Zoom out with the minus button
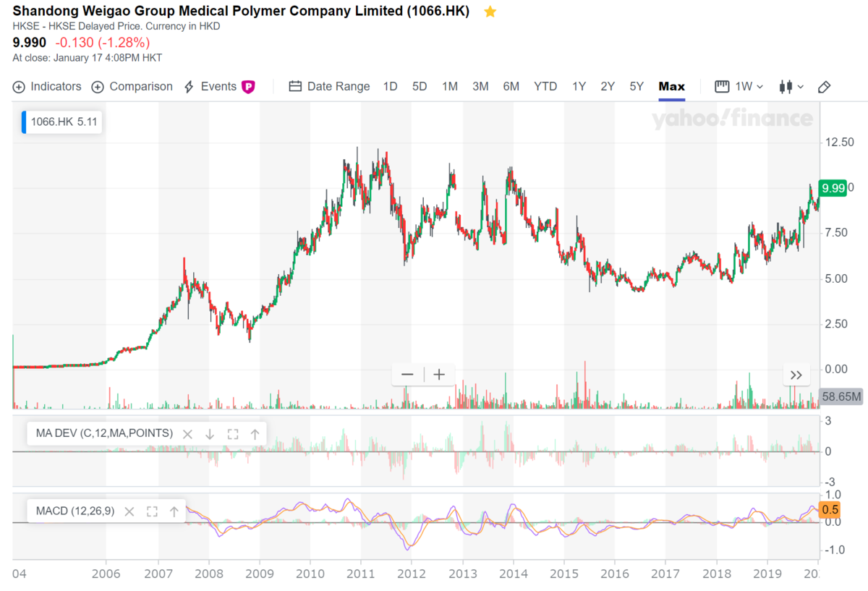The height and width of the screenshot is (591, 868). coord(407,375)
